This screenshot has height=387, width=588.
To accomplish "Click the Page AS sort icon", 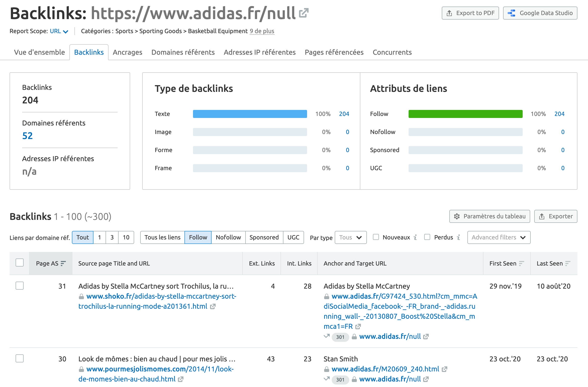I will [x=63, y=263].
